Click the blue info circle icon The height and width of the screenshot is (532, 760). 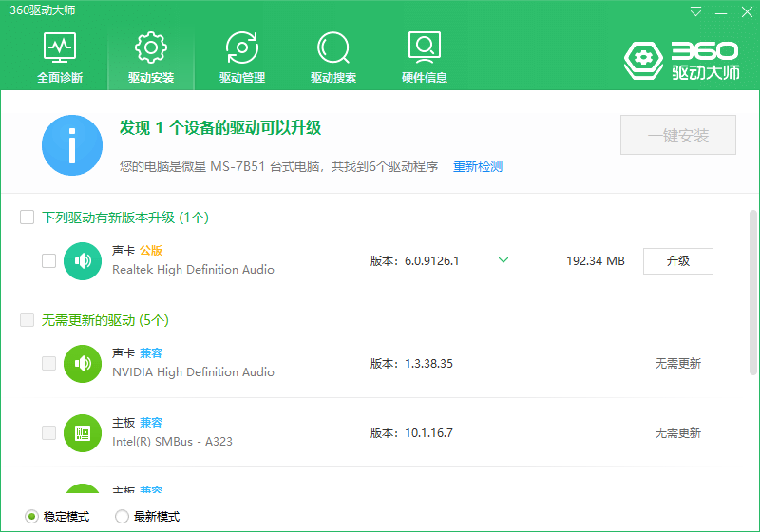tap(72, 145)
